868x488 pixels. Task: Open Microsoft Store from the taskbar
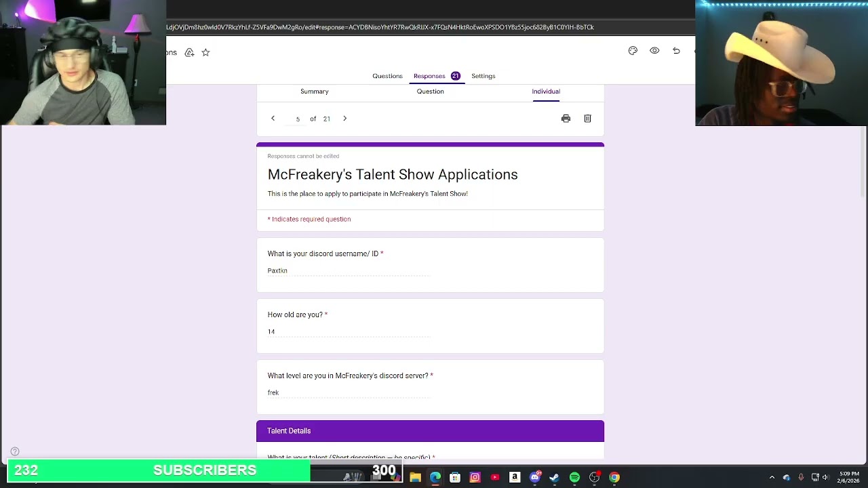(x=455, y=477)
